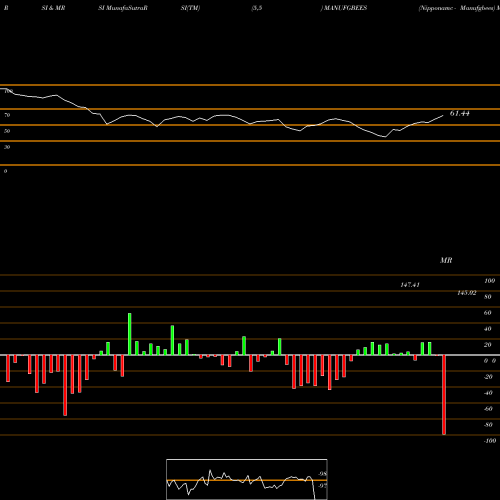This screenshot has height=500, width=500.
Task: Click the MR panel title label
Action: [x=446, y=260]
